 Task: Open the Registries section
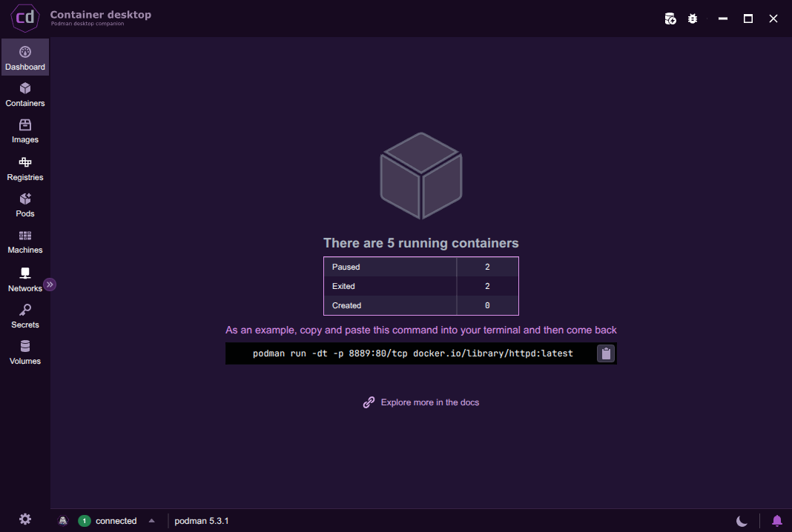[24, 169]
